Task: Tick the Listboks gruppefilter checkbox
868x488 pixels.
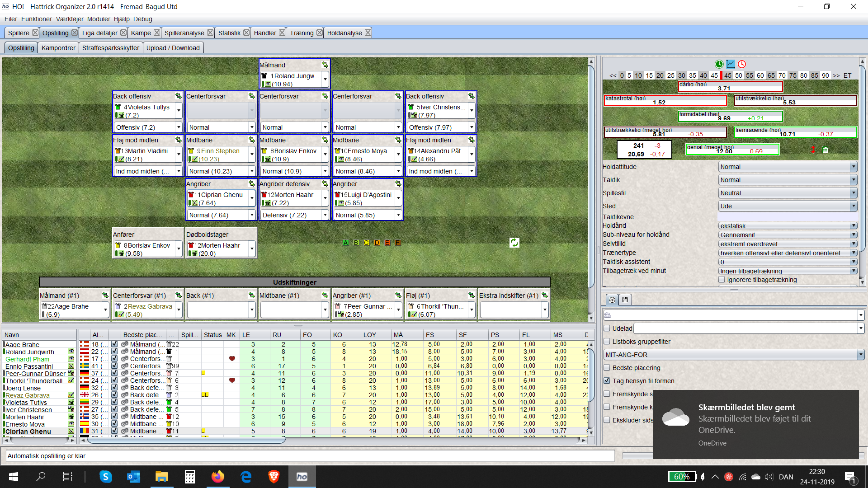Action: (607, 342)
